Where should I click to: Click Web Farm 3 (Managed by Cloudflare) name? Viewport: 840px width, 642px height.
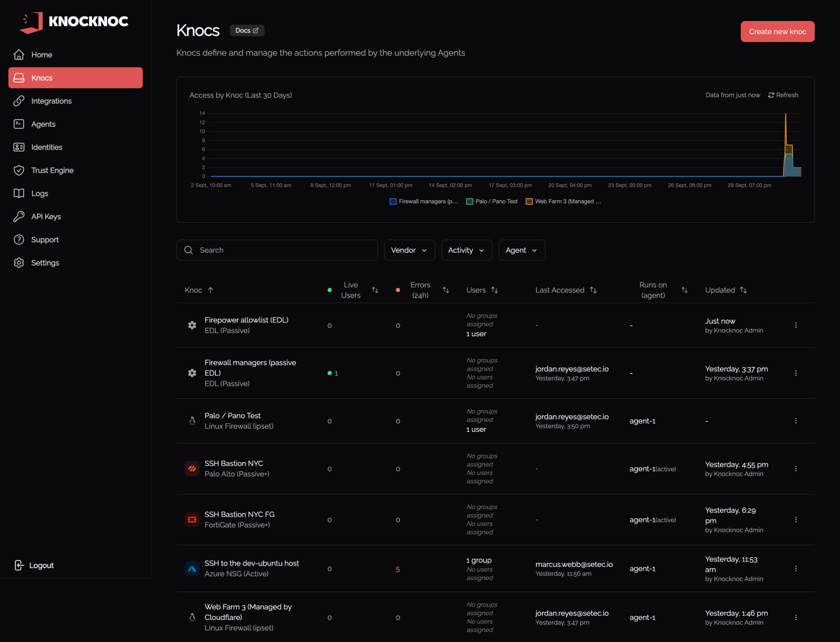[x=248, y=612]
